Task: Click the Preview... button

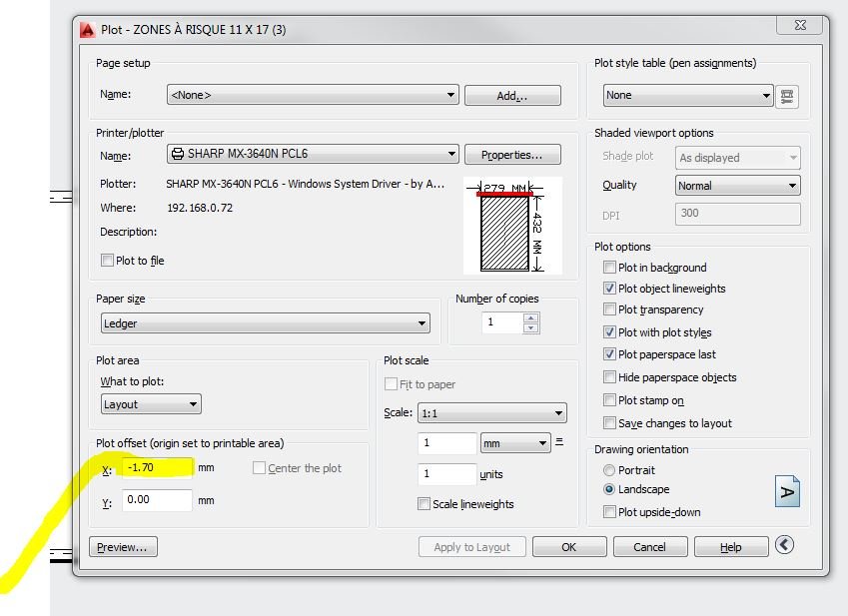Action: coord(123,547)
